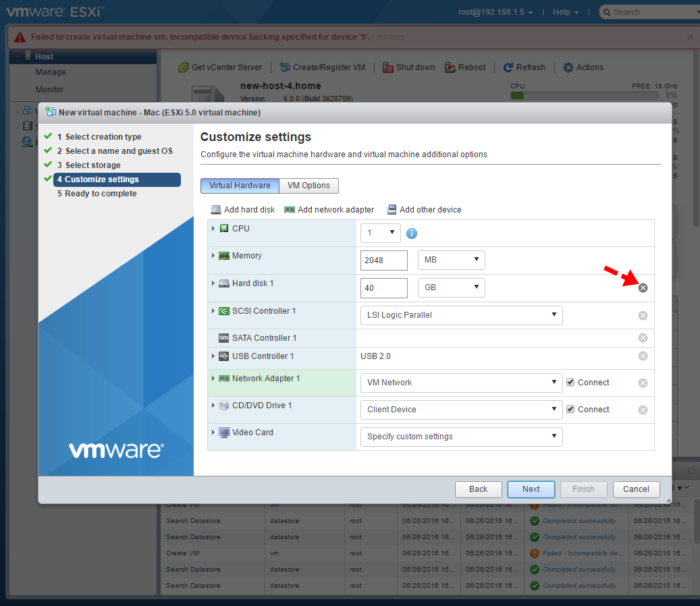The width and height of the screenshot is (700, 606).
Task: Expand the Memory settings row
Action: [213, 256]
